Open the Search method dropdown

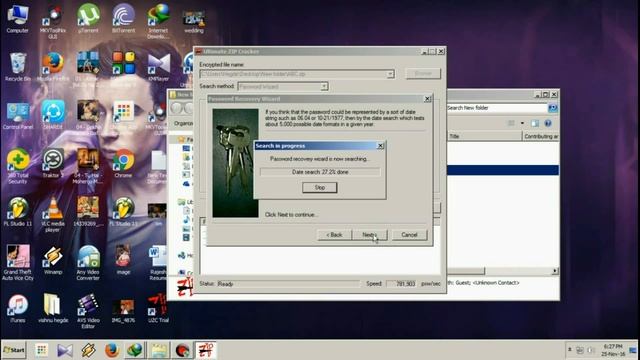pyautogui.click(x=324, y=87)
